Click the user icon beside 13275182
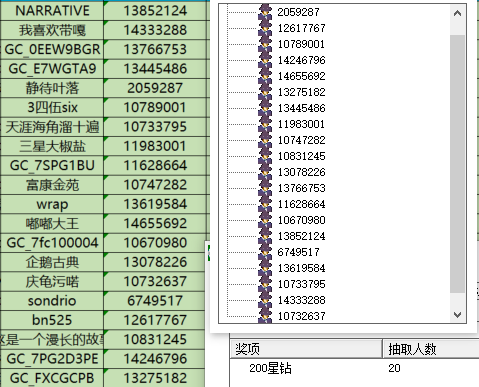This screenshot has width=479, height=387. tap(265, 92)
